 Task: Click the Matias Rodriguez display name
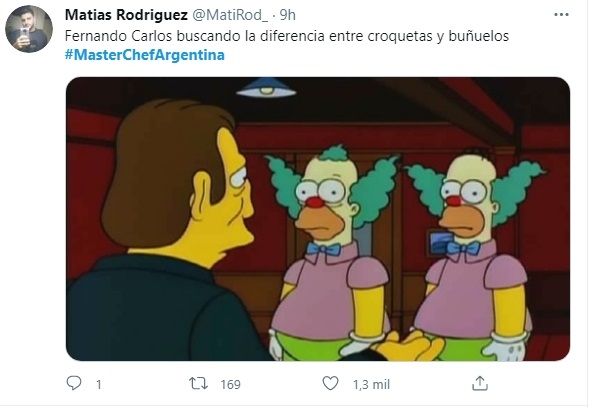click(126, 15)
